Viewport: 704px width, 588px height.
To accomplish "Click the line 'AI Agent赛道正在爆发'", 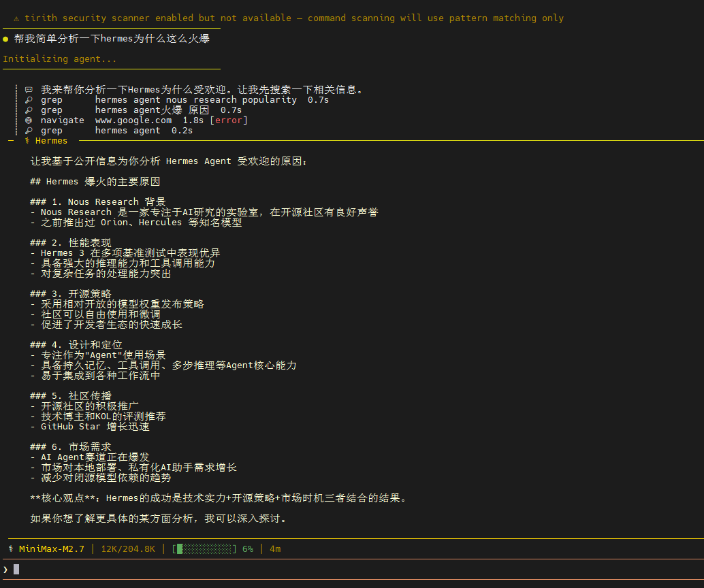I will [95, 457].
